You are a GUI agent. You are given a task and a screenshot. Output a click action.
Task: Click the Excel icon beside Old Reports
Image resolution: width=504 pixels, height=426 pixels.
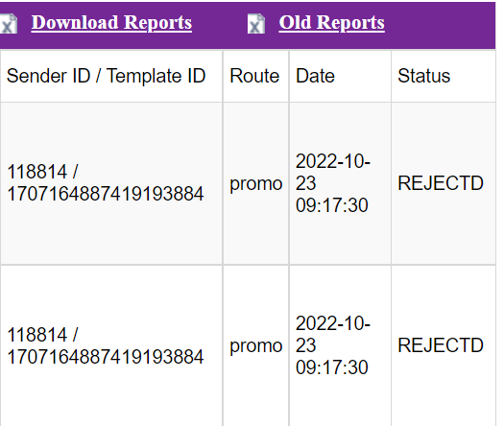[256, 24]
